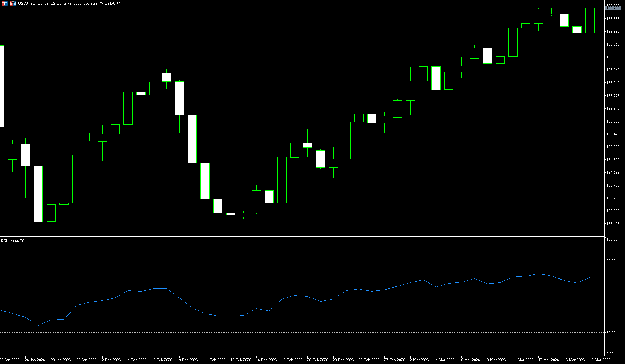Select the '18 Mar 2026' date on the time axis

(x=600, y=360)
